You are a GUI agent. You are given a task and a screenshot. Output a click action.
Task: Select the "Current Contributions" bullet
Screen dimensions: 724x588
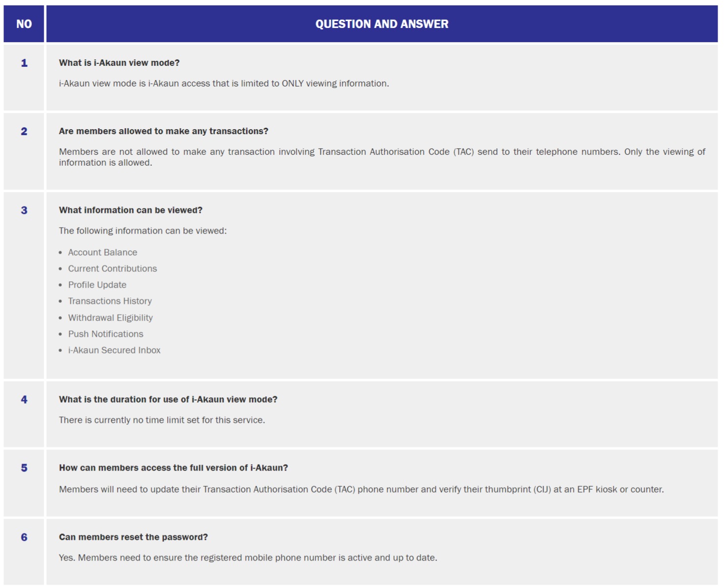pos(112,268)
